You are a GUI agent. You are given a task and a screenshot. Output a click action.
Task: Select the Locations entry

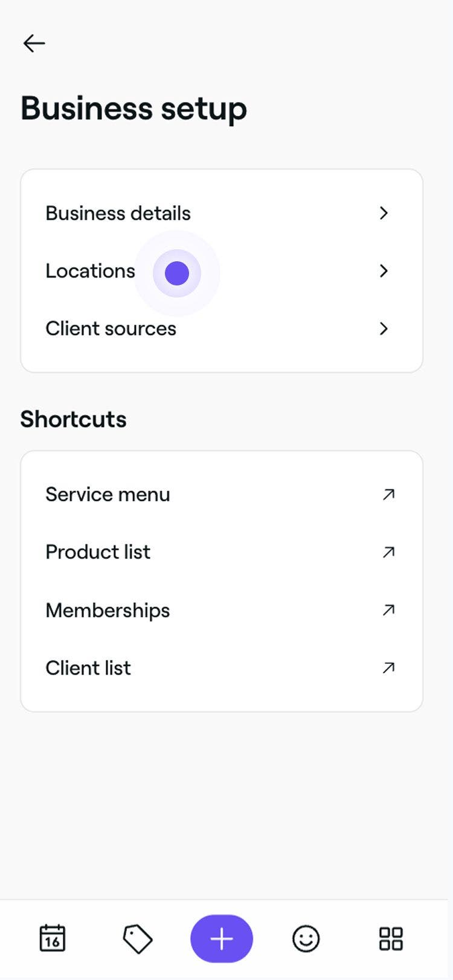[x=91, y=271]
